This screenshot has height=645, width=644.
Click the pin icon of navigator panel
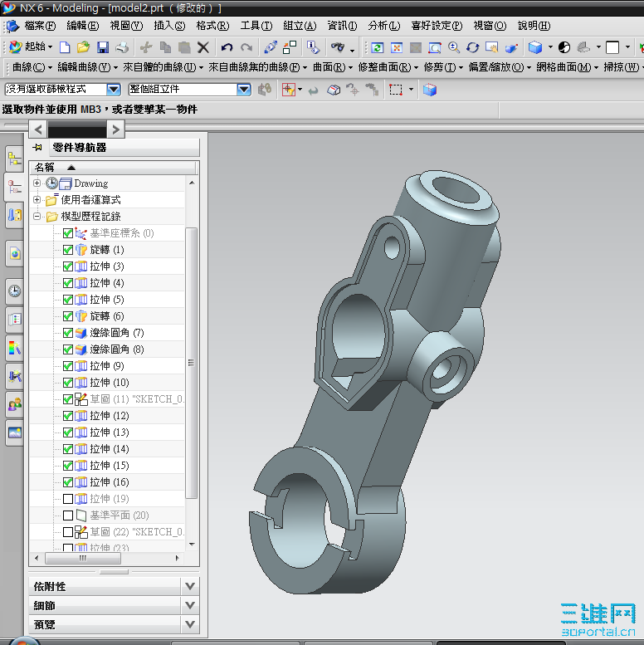coord(38,147)
